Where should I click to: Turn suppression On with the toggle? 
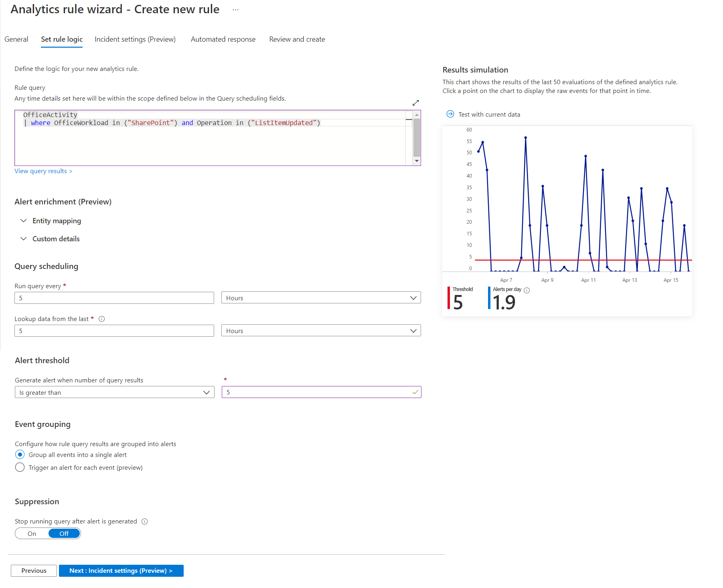pos(32,533)
